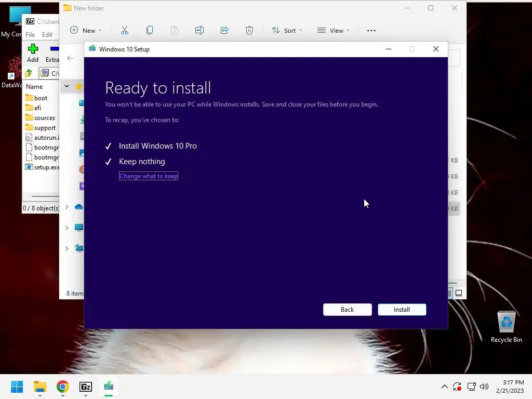Open the Change what to keep link

(149, 176)
